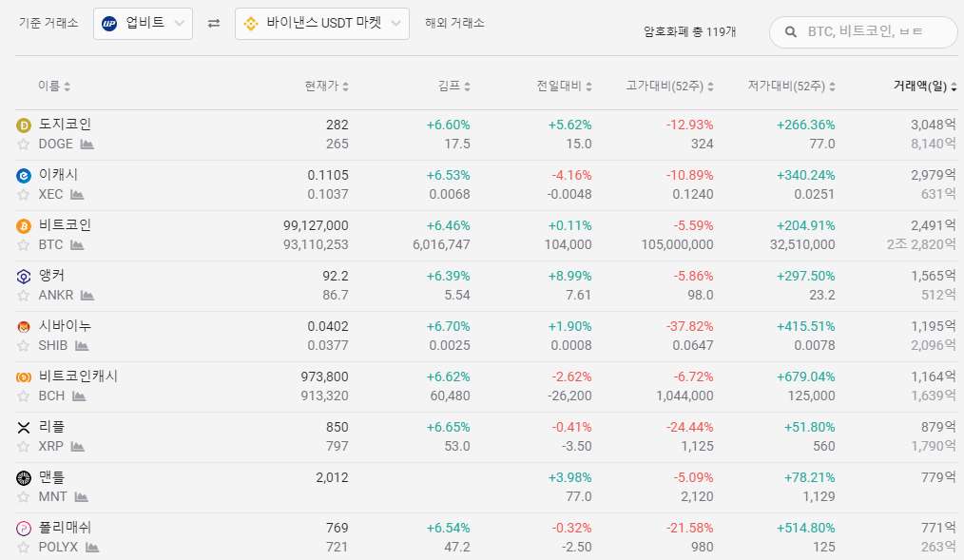Sort table by 현재가 column
The width and height of the screenshot is (964, 560).
pyautogui.click(x=326, y=87)
